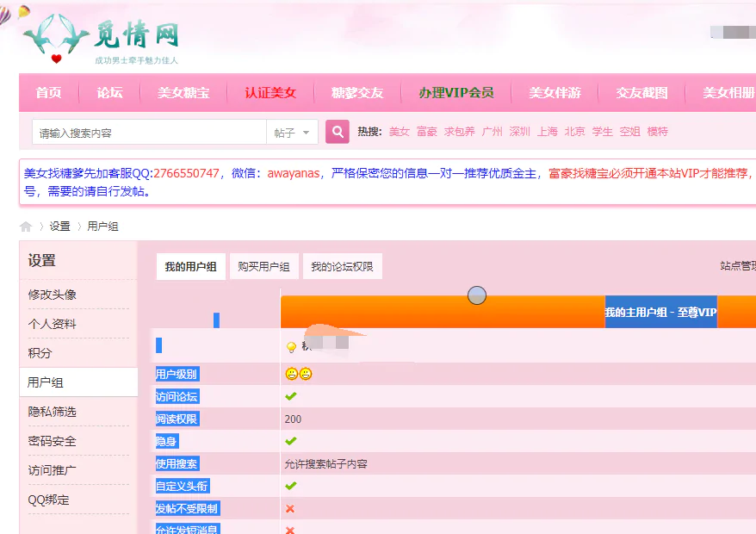Click the 自定义头衔 row label
This screenshot has height=534, width=756.
tap(183, 486)
